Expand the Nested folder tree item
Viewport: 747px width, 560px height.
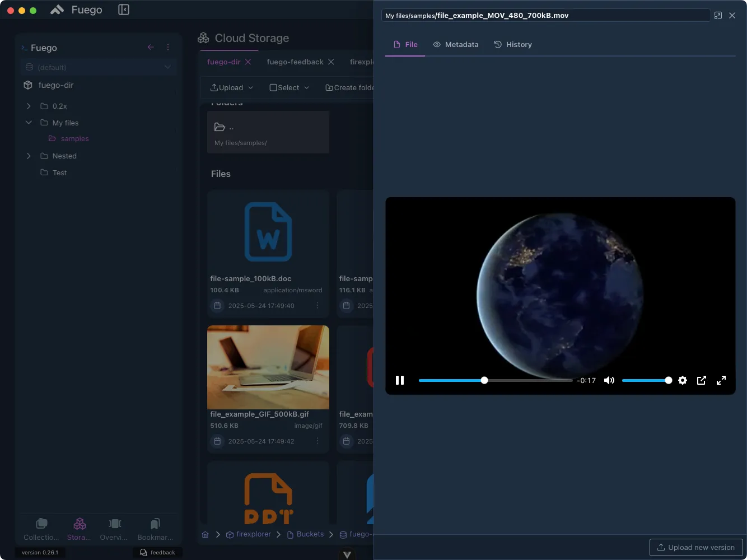(x=29, y=156)
